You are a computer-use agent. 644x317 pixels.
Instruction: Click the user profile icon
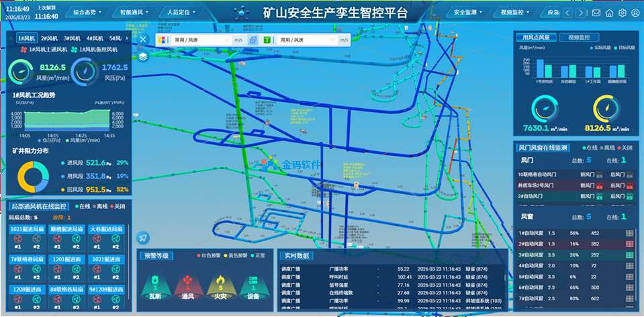coord(635,13)
